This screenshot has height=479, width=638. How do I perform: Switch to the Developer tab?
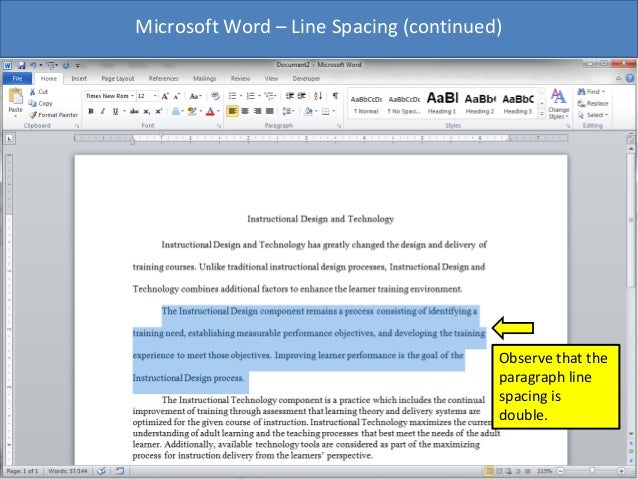[x=306, y=79]
